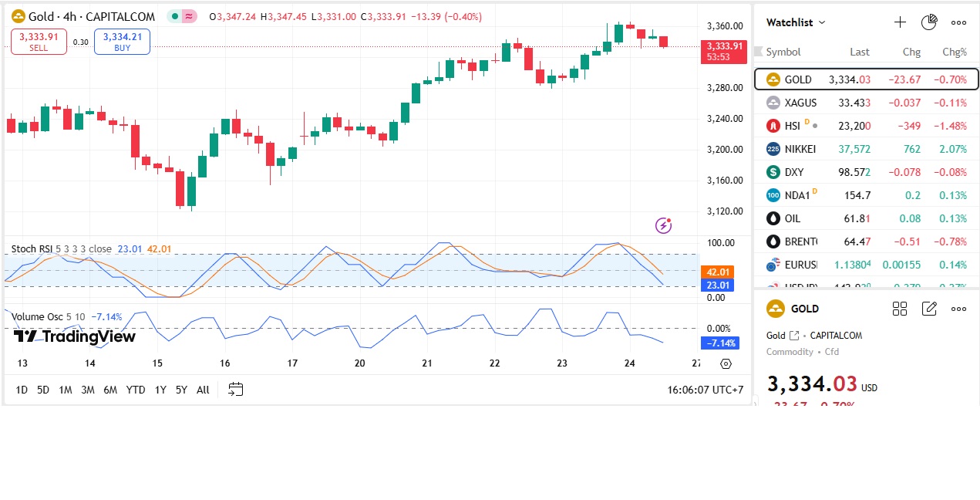Click the go to date calendar icon

click(236, 390)
